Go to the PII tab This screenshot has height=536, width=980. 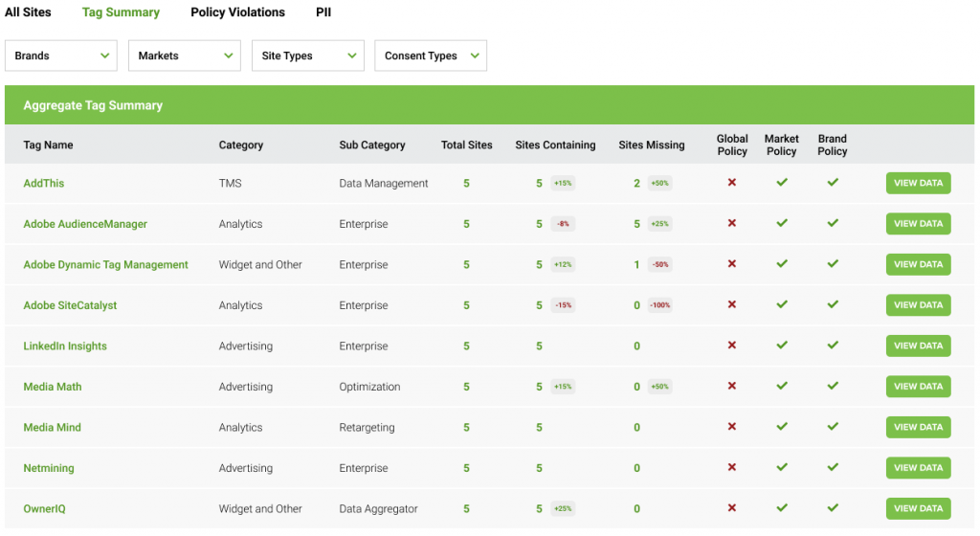click(x=323, y=11)
